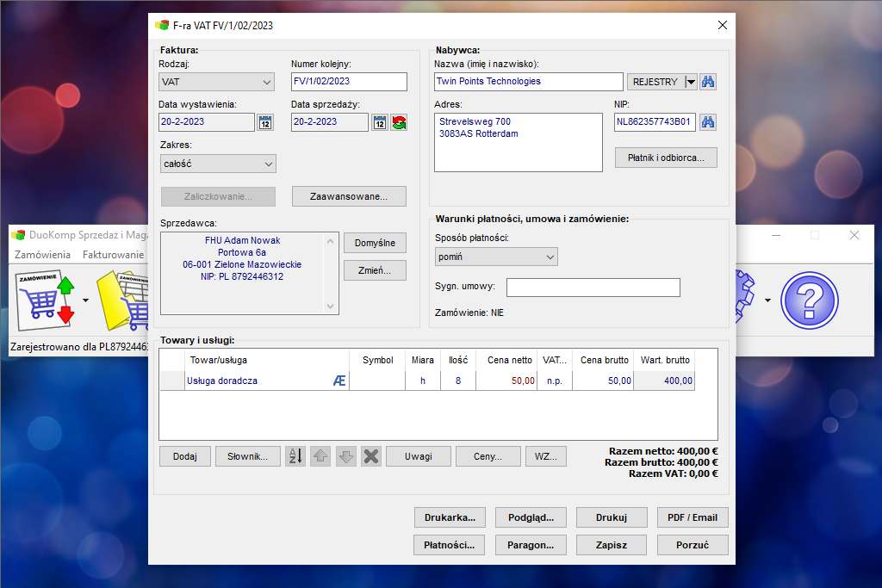
Task: Move item row up arrow
Action: 320,456
